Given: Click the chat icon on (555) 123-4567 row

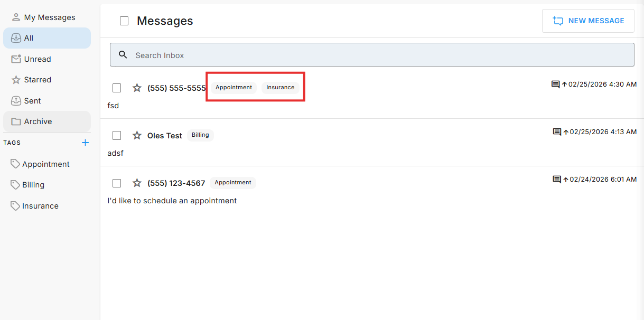Looking at the screenshot, I should 556,180.
